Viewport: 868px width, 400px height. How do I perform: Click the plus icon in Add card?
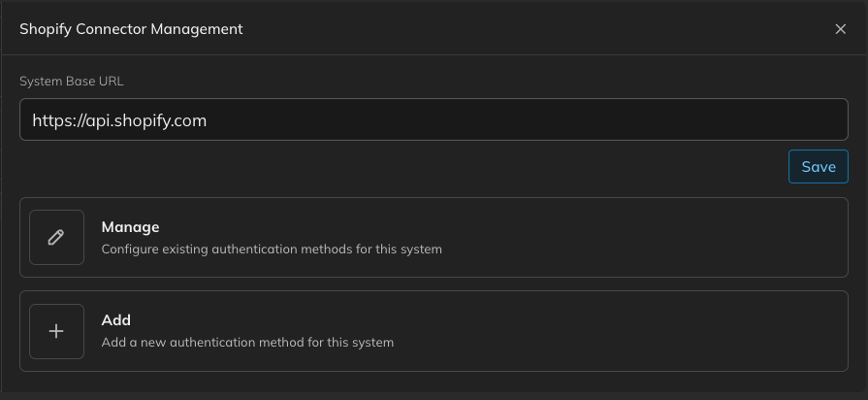pos(56,331)
